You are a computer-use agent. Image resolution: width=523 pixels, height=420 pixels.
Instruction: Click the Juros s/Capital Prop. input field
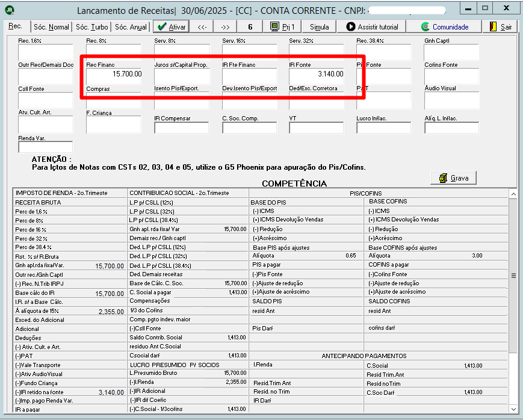coord(182,76)
